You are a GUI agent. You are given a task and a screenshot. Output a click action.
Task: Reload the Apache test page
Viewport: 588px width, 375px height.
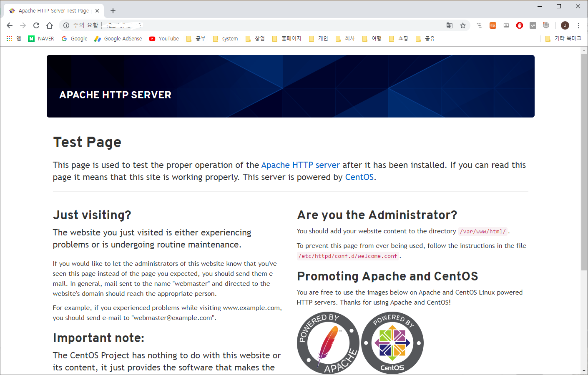36,25
